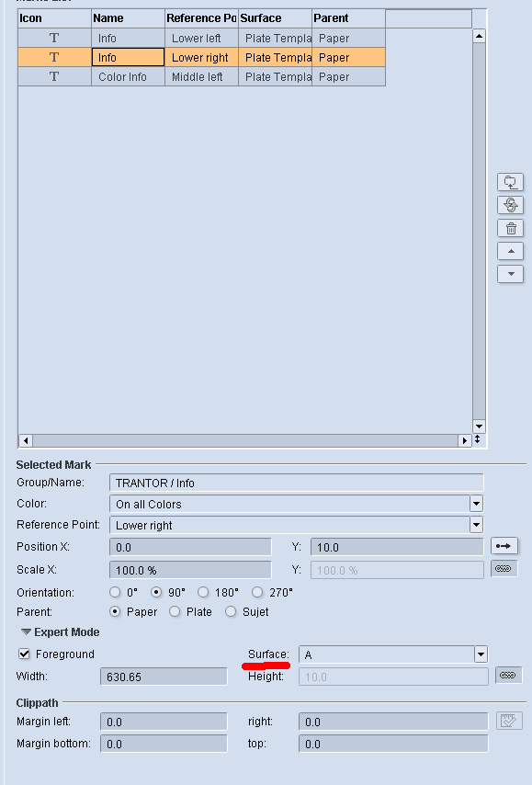
Task: Click Plate Templa cell in first Info row
Action: coord(276,38)
